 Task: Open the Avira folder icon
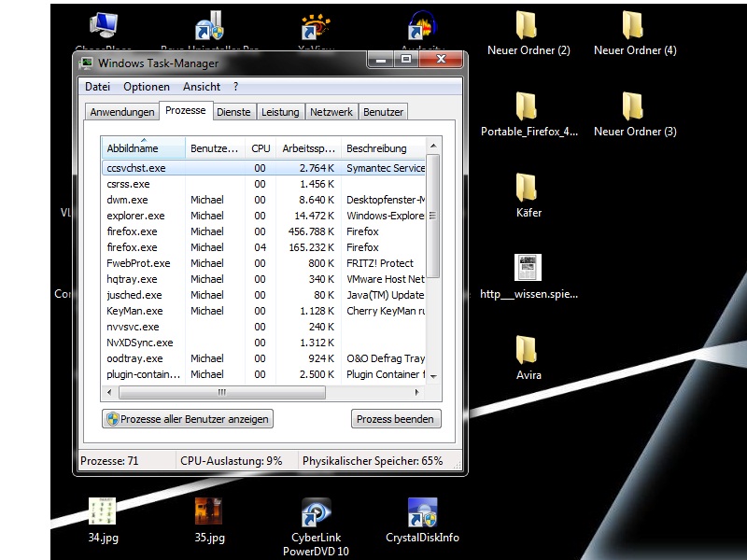pos(526,350)
